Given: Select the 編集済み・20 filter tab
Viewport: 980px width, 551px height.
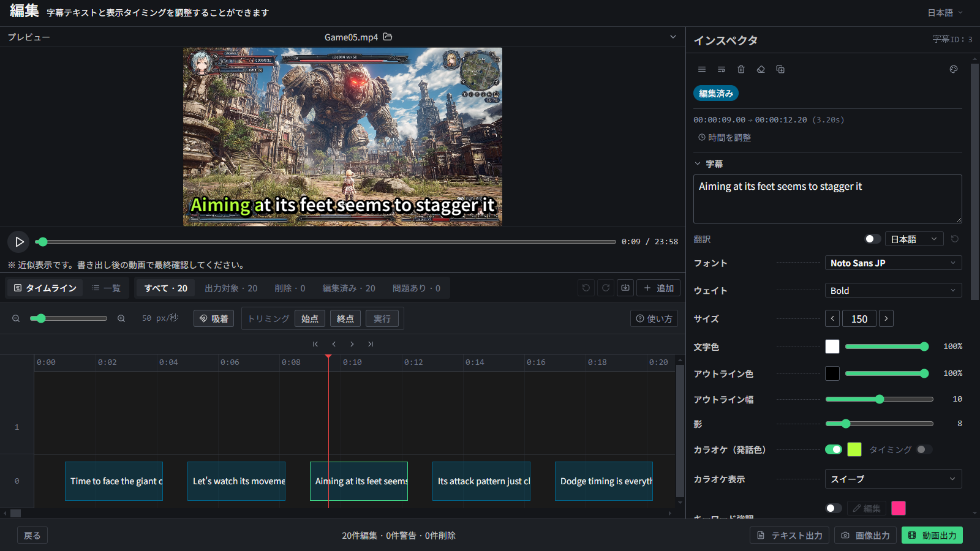Looking at the screenshot, I should 349,288.
